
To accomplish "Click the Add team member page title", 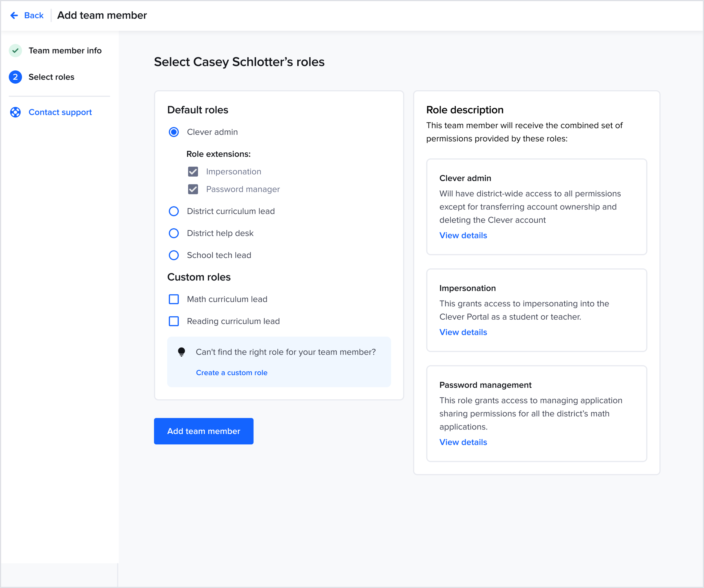I will (x=102, y=15).
